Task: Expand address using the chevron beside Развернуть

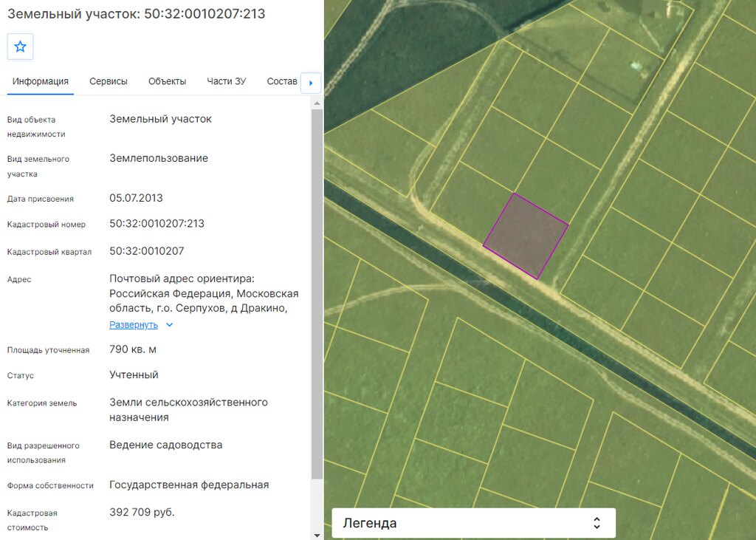Action: click(x=169, y=325)
